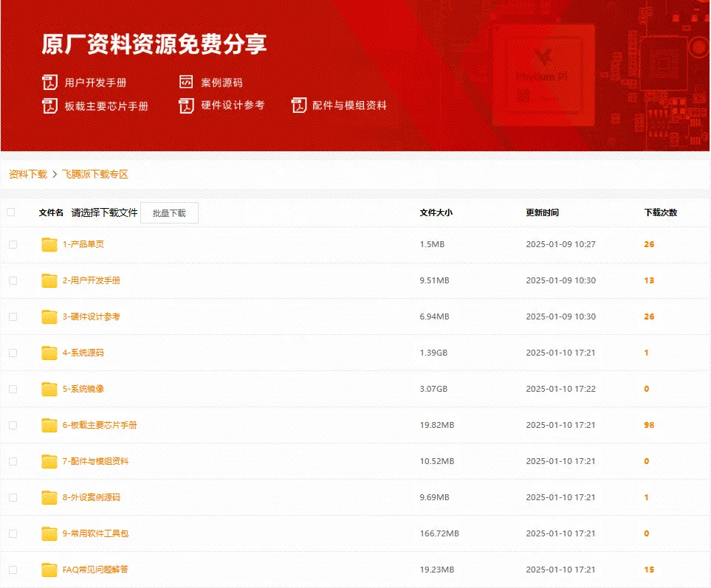Click folder icon for 7-配件与模组资料
This screenshot has height=588, width=711.
pos(49,461)
